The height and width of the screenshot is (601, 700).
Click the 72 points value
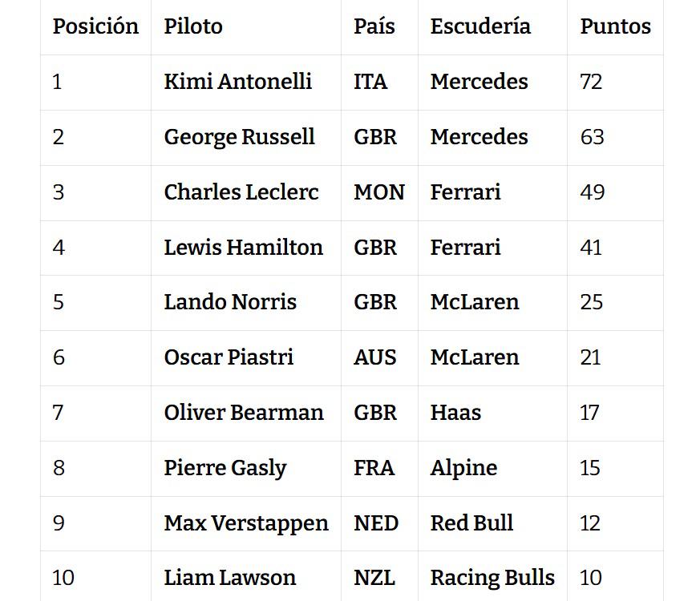coord(591,82)
